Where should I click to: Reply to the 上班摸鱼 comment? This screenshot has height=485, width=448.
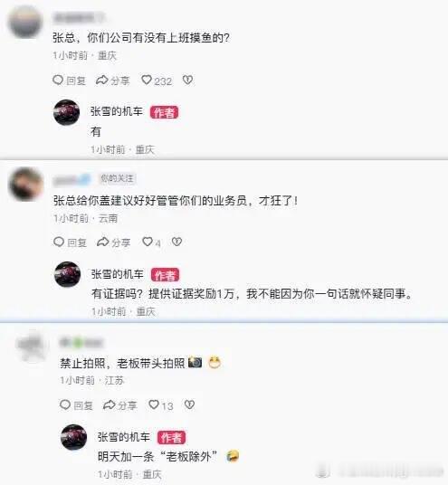click(69, 81)
